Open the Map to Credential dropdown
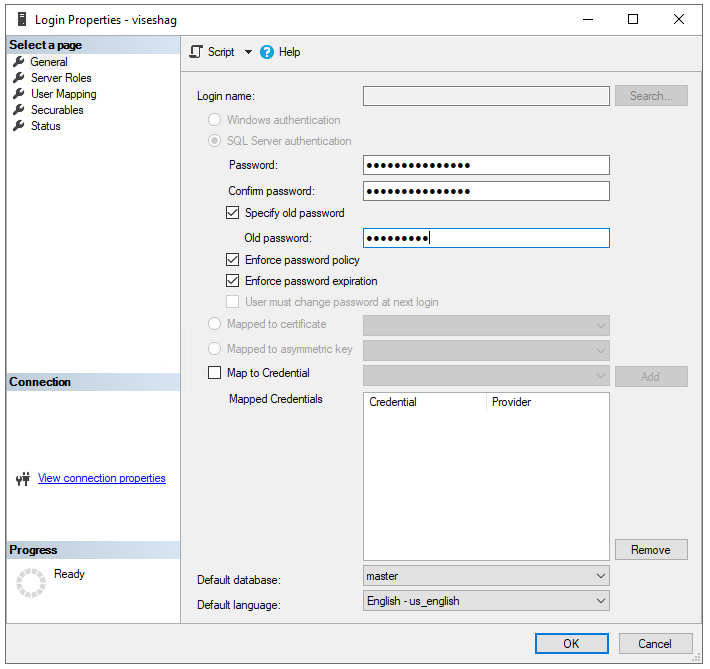This screenshot has height=669, width=710. pos(600,376)
